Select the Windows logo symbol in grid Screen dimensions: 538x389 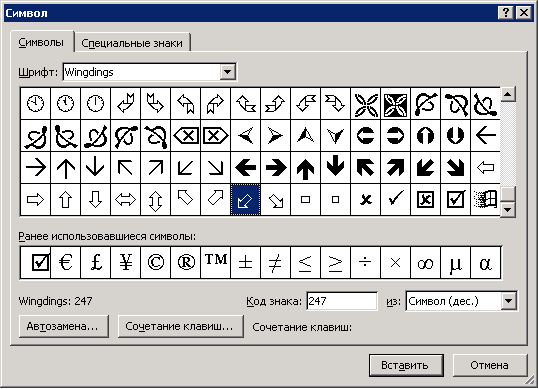click(486, 200)
